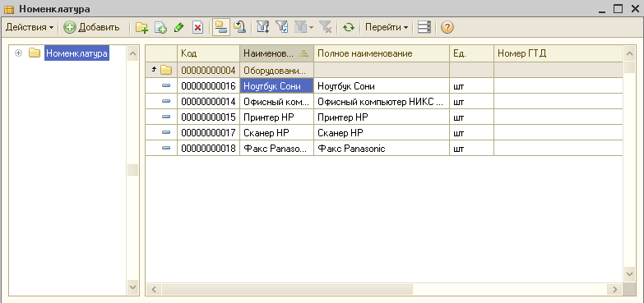Click the Добавить button
This screenshot has width=644, height=303.
[91, 27]
